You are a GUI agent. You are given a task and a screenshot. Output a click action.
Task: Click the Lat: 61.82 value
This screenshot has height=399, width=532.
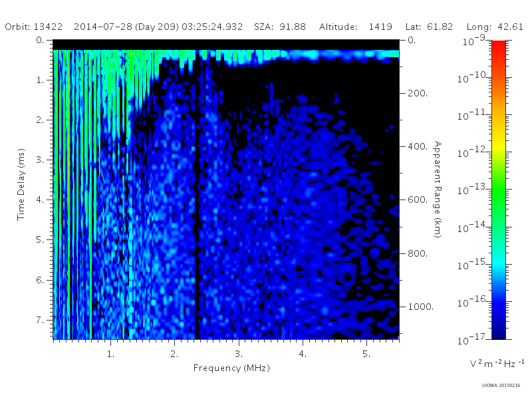[x=429, y=27]
